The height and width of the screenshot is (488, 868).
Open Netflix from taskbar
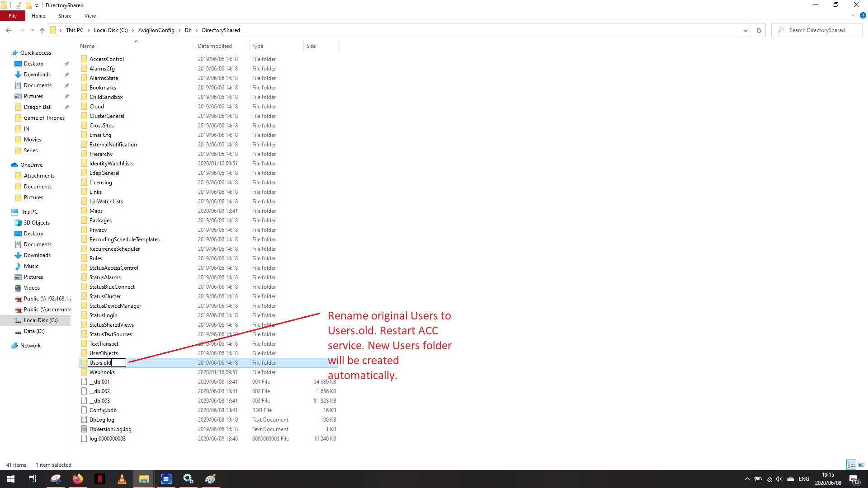point(99,479)
